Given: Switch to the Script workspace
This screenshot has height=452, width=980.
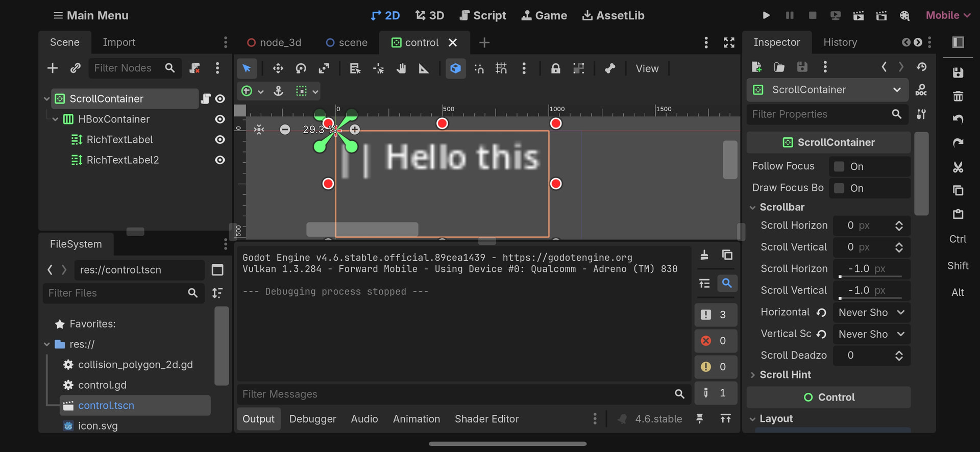Looking at the screenshot, I should pyautogui.click(x=482, y=15).
